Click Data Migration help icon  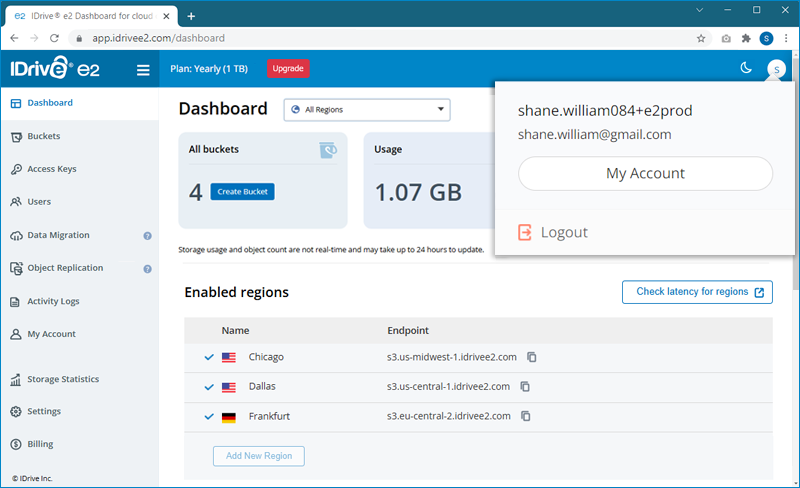[147, 236]
